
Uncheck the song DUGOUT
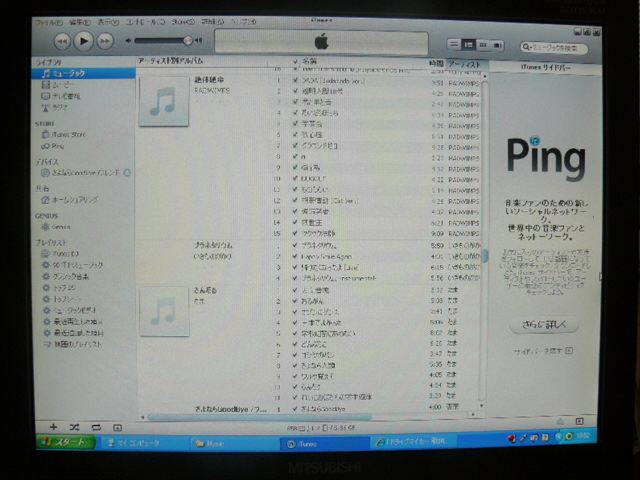point(295,178)
